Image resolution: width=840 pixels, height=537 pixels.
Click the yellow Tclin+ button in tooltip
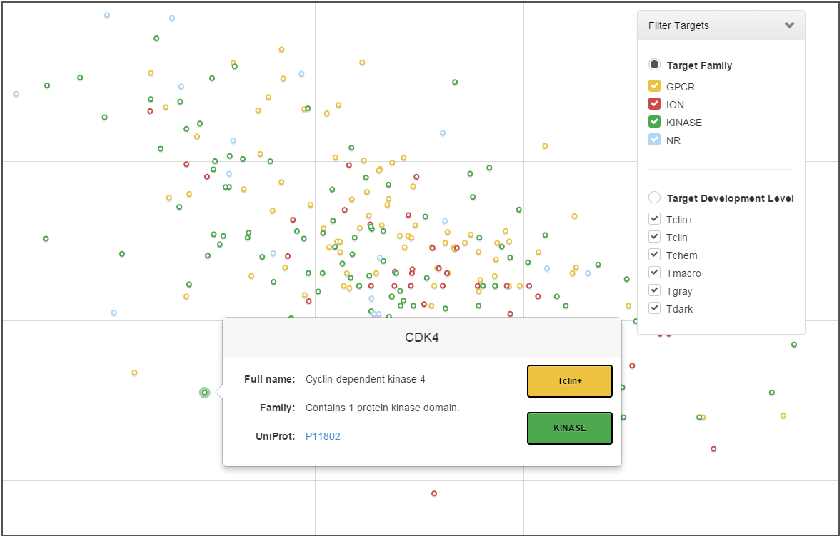click(x=569, y=381)
